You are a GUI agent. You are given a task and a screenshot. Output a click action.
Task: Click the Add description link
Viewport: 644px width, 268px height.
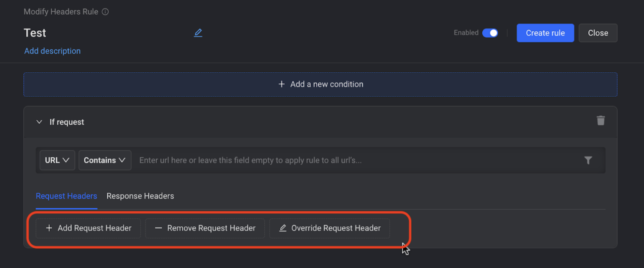pos(52,51)
